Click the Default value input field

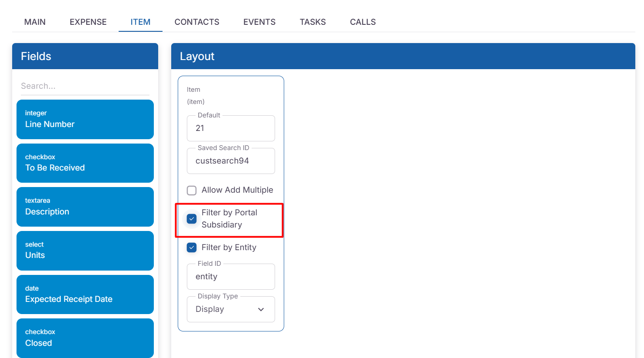click(x=230, y=128)
